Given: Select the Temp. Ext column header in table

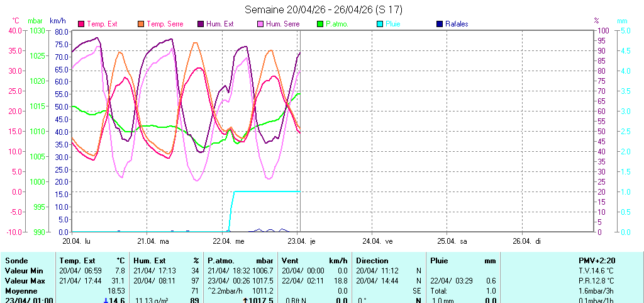Looking at the screenshot, I should click(x=77, y=260).
